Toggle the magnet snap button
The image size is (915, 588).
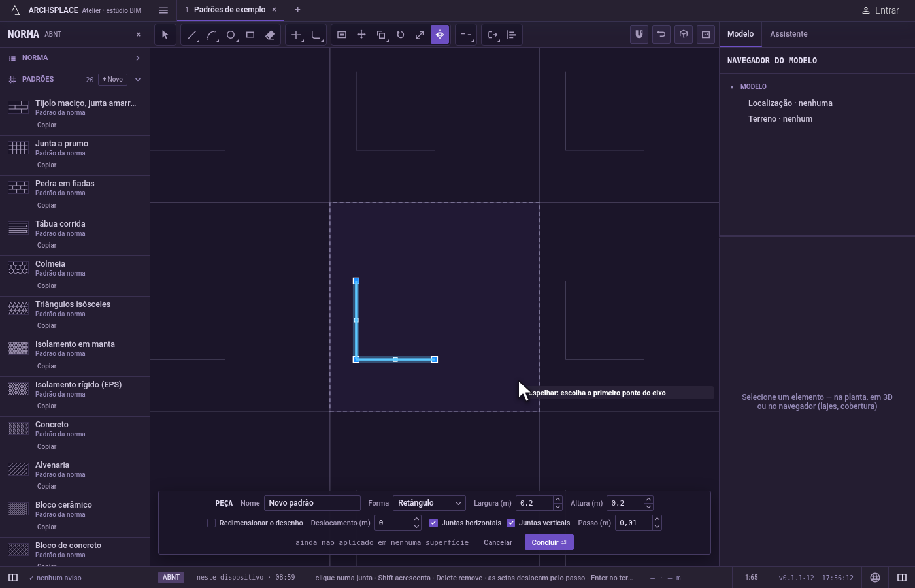click(639, 35)
